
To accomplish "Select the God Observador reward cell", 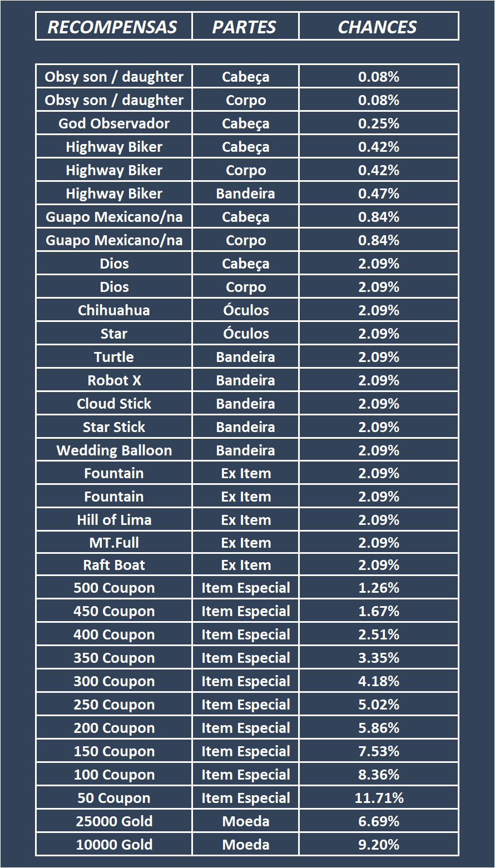I will (114, 123).
